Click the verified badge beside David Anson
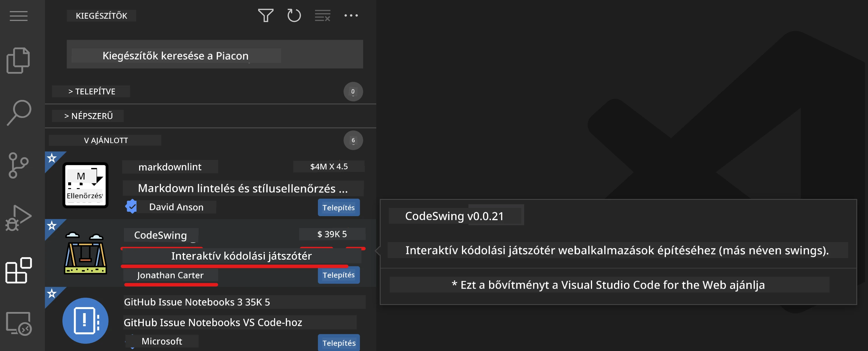Viewport: 868px width, 351px height. 131,206
